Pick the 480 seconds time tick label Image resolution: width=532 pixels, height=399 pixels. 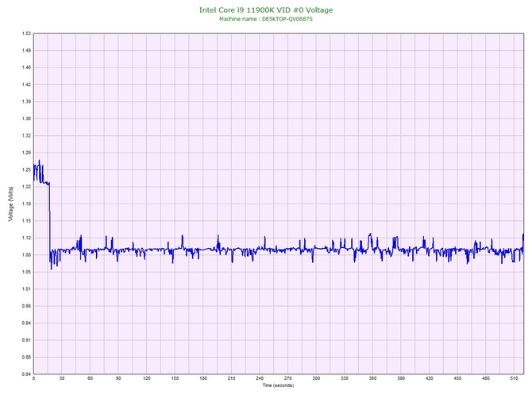tap(486, 378)
